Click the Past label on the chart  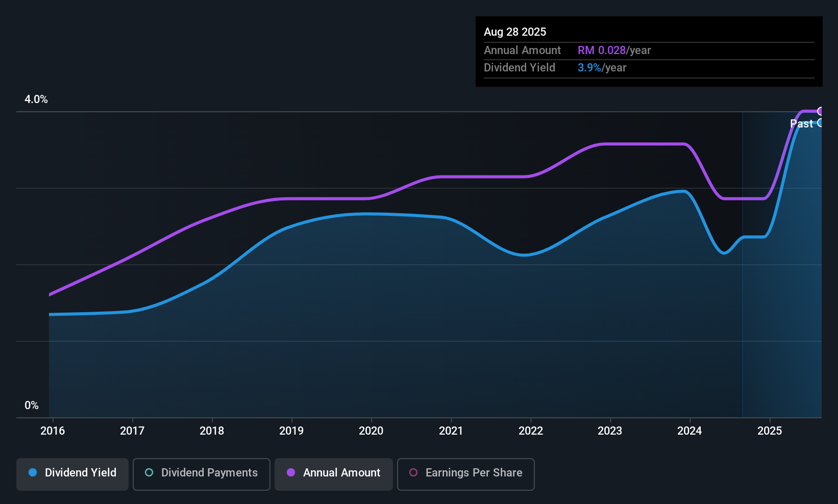click(x=801, y=123)
